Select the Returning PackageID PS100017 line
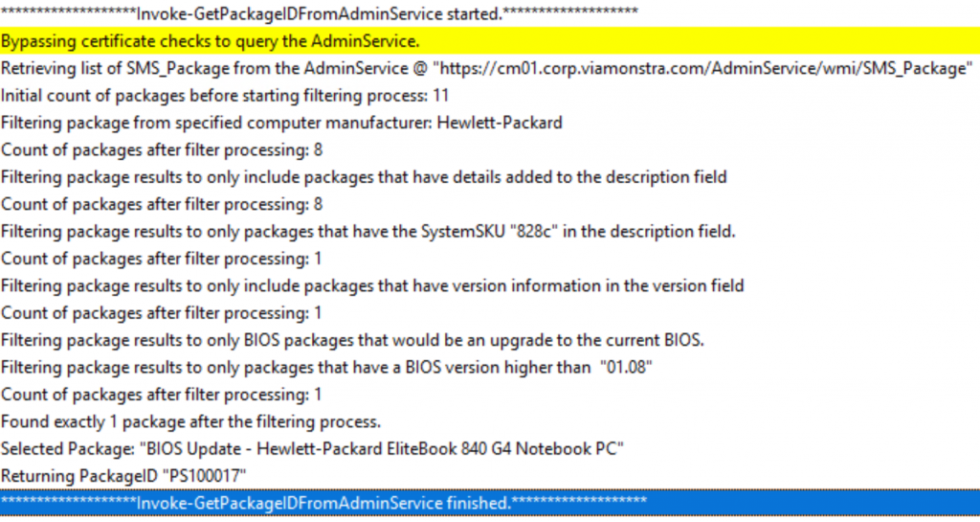This screenshot has height=522, width=980. [x=490, y=476]
